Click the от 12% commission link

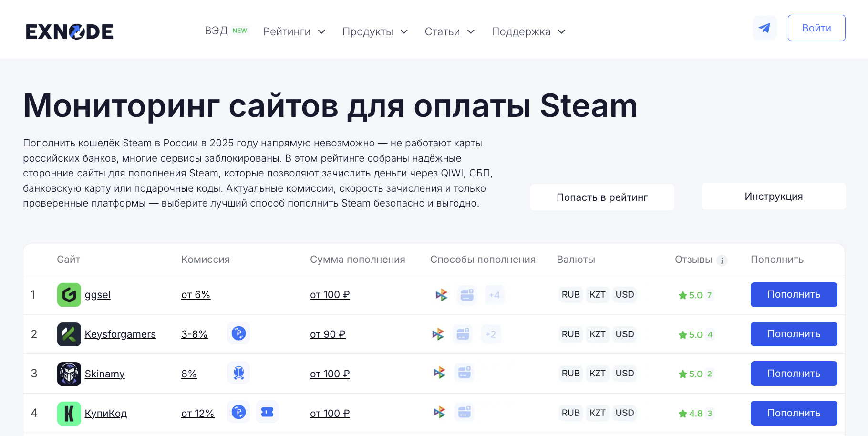pos(198,414)
